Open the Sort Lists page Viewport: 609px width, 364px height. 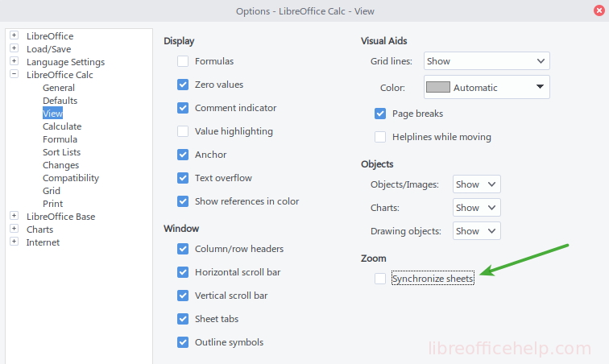point(62,152)
